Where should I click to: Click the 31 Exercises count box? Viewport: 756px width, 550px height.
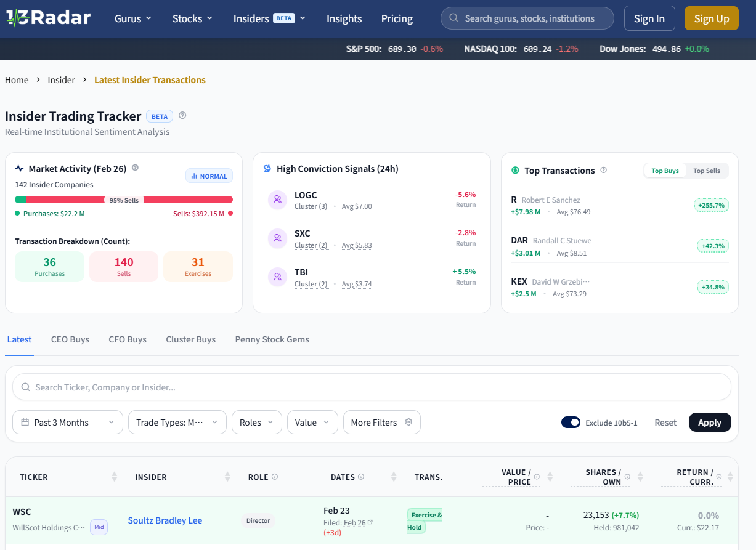(x=198, y=267)
